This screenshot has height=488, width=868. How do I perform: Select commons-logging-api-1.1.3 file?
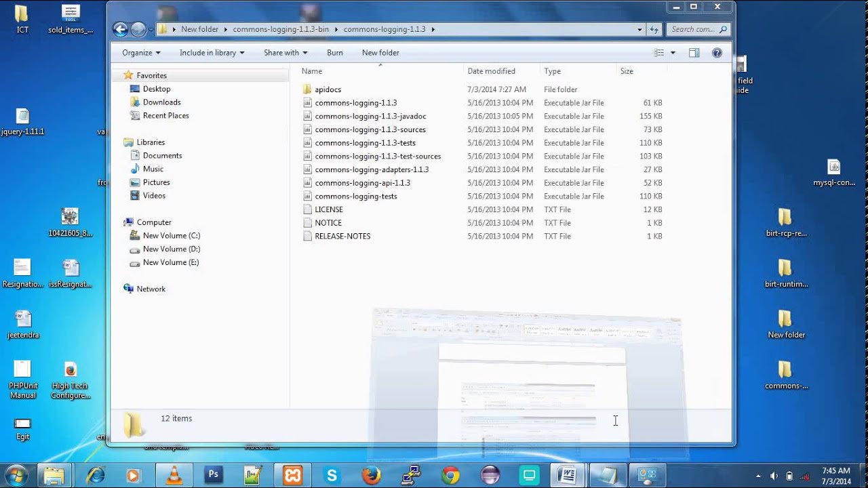click(x=362, y=183)
